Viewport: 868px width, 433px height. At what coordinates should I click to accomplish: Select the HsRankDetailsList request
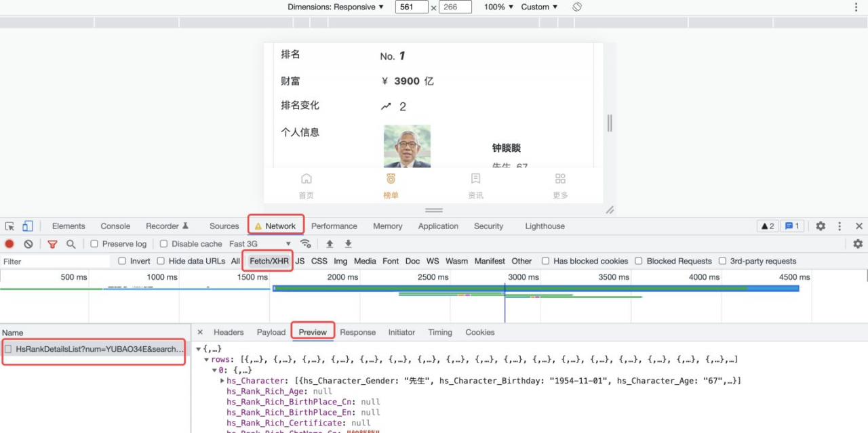pyautogui.click(x=94, y=349)
